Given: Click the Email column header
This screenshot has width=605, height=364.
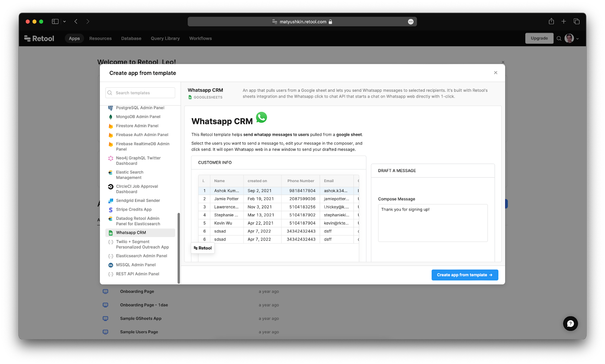Looking at the screenshot, I should tap(337, 181).
